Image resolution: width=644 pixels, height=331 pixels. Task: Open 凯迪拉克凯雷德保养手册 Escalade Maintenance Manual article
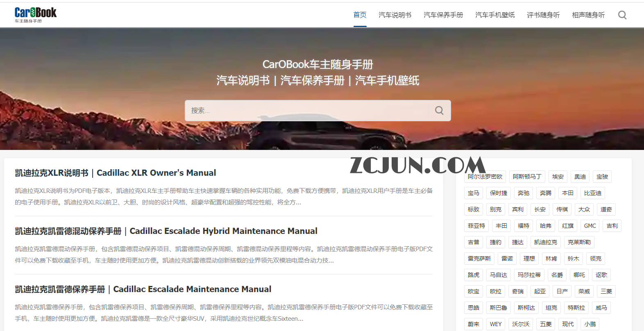pyautogui.click(x=143, y=289)
